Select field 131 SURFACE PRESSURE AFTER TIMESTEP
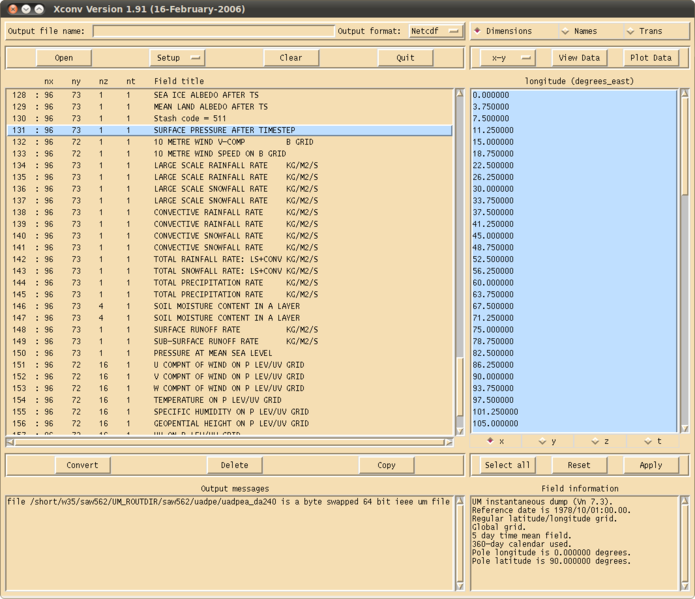The width and height of the screenshot is (695, 599). (x=230, y=130)
